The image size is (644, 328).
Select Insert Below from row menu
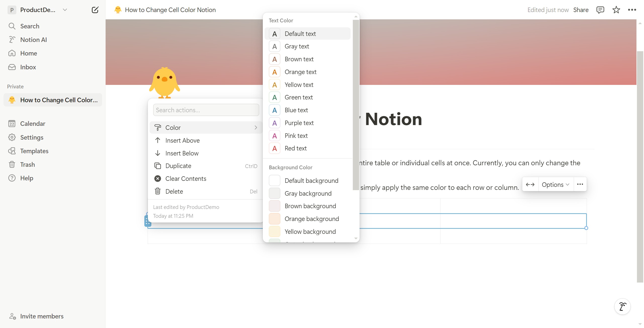coord(206,153)
